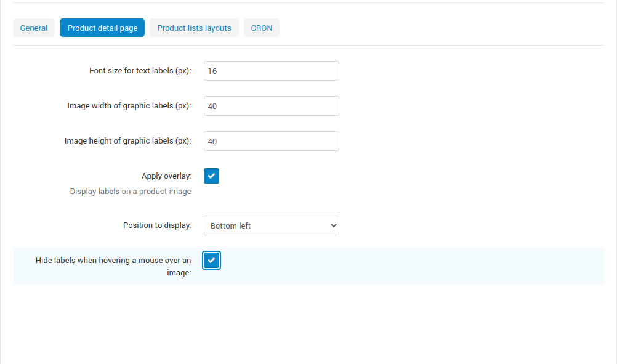The image size is (617, 364).
Task: Click the 'Font size for text labels (px):' label
Action: click(x=140, y=70)
